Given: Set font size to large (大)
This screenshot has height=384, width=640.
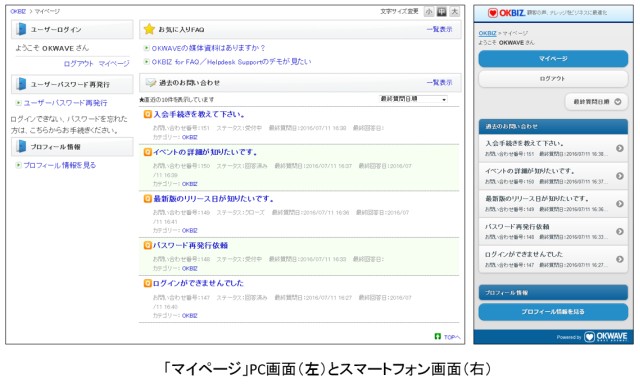Looking at the screenshot, I should point(454,11).
